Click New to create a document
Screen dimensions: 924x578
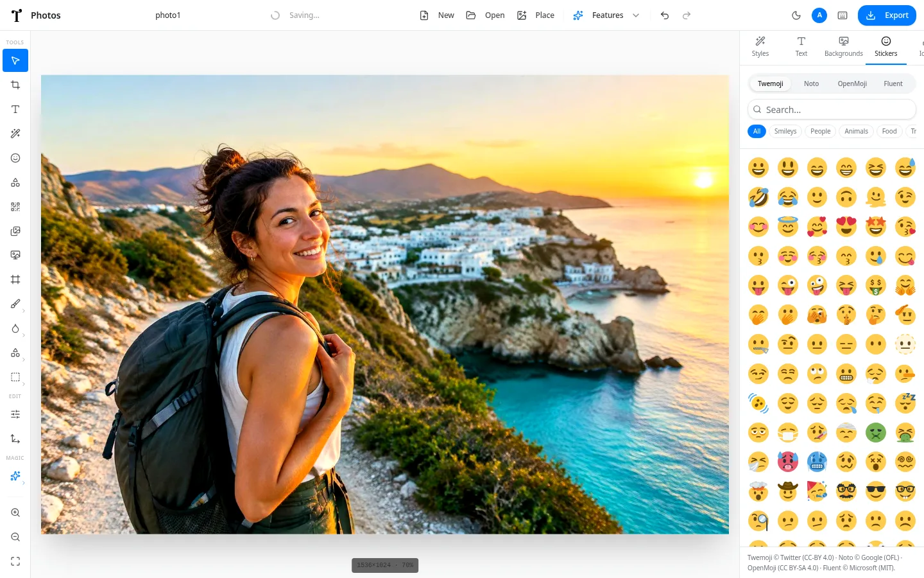[x=437, y=15]
